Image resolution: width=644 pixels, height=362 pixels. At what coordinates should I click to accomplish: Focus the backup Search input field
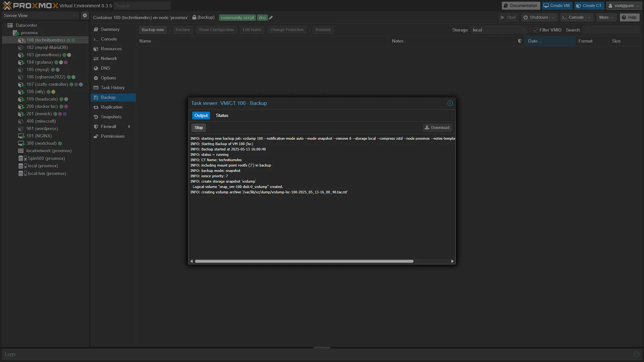(x=611, y=30)
